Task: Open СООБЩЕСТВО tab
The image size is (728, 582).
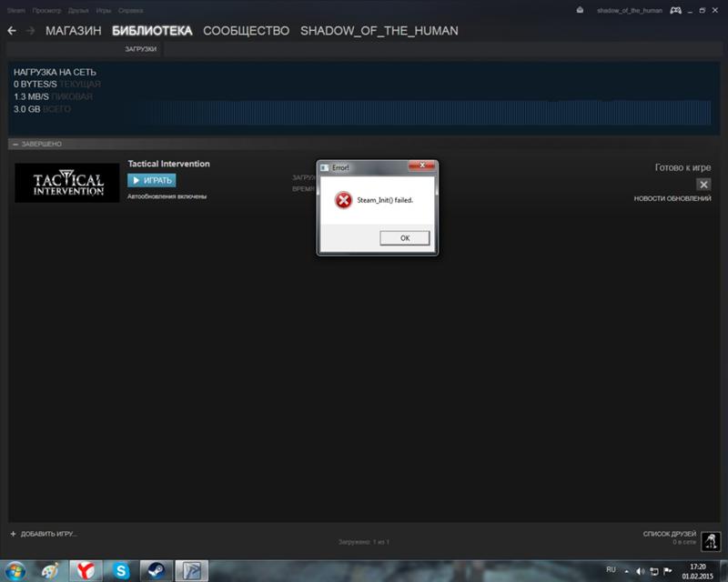Action: (246, 31)
